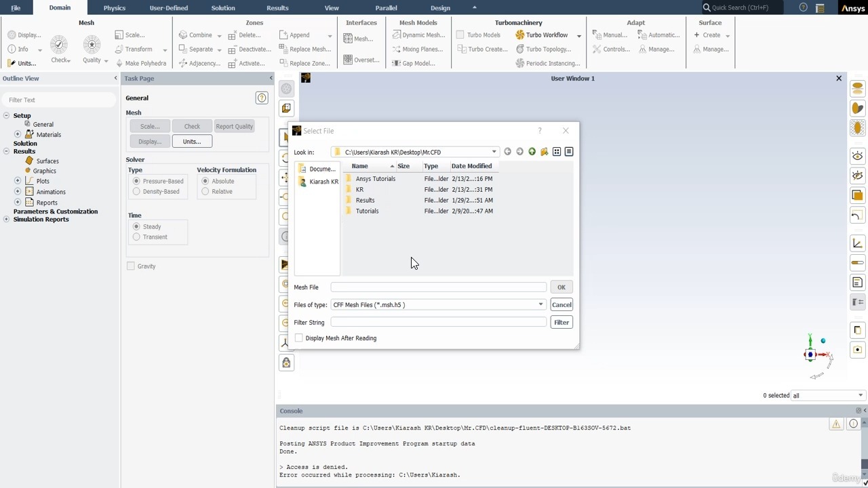Open Turbo Workflow in Turbomachinery group

(x=541, y=35)
